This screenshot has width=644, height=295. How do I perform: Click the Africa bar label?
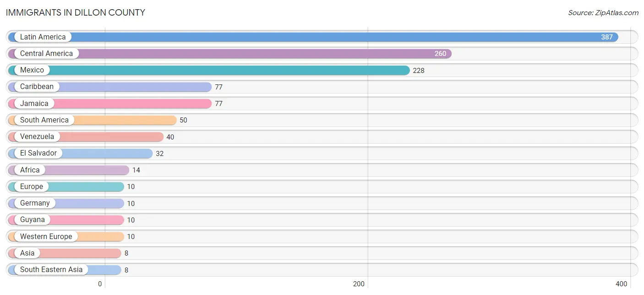click(30, 170)
